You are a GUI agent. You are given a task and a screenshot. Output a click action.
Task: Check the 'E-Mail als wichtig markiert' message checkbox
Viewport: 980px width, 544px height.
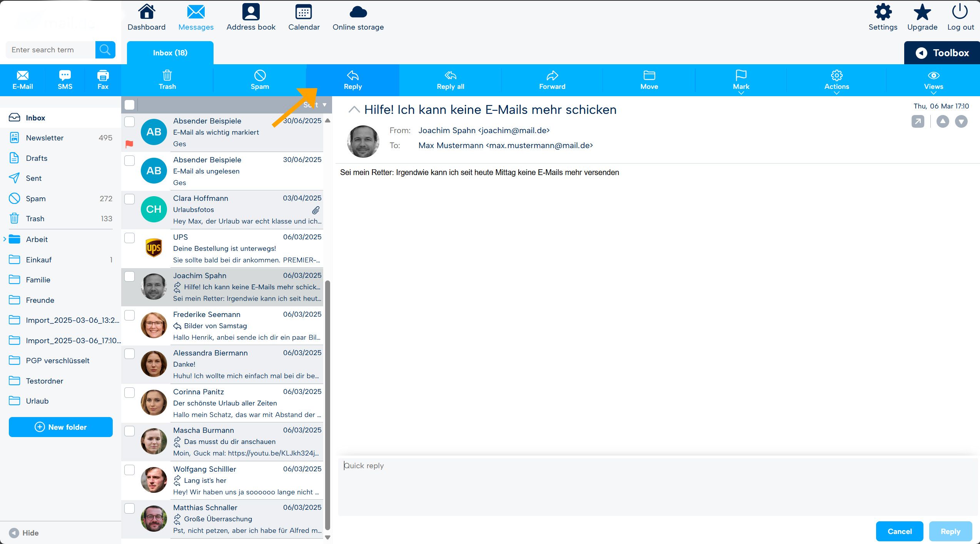coord(130,122)
